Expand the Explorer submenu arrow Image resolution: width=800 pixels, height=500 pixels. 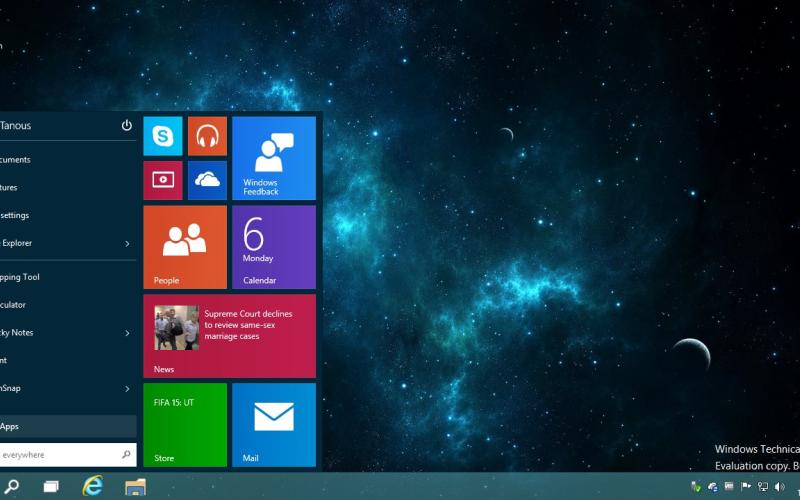pyautogui.click(x=127, y=243)
